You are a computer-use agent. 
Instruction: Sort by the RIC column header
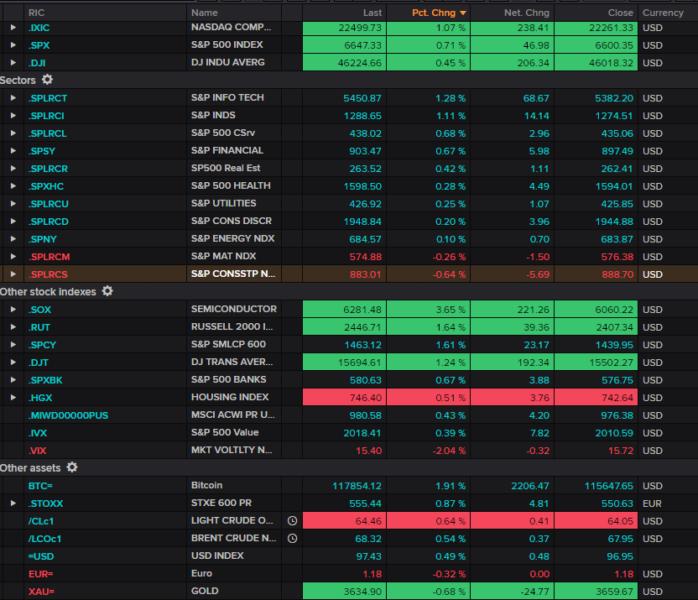click(x=36, y=13)
